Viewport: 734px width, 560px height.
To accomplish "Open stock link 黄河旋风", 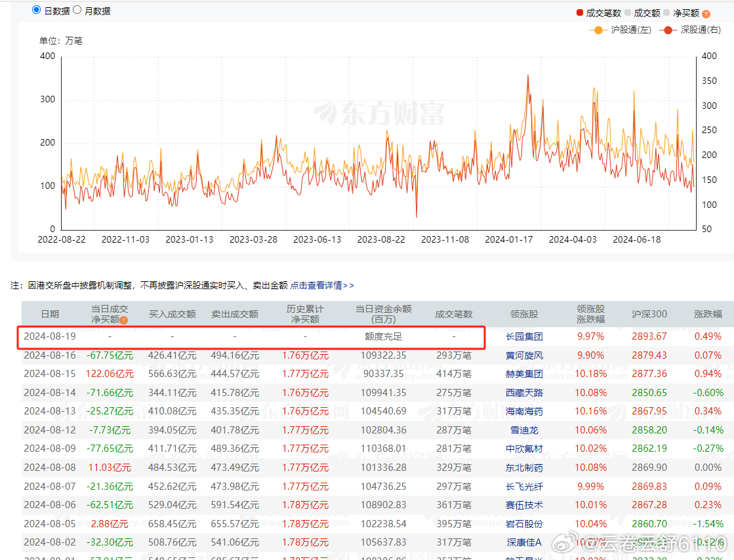I will point(524,355).
